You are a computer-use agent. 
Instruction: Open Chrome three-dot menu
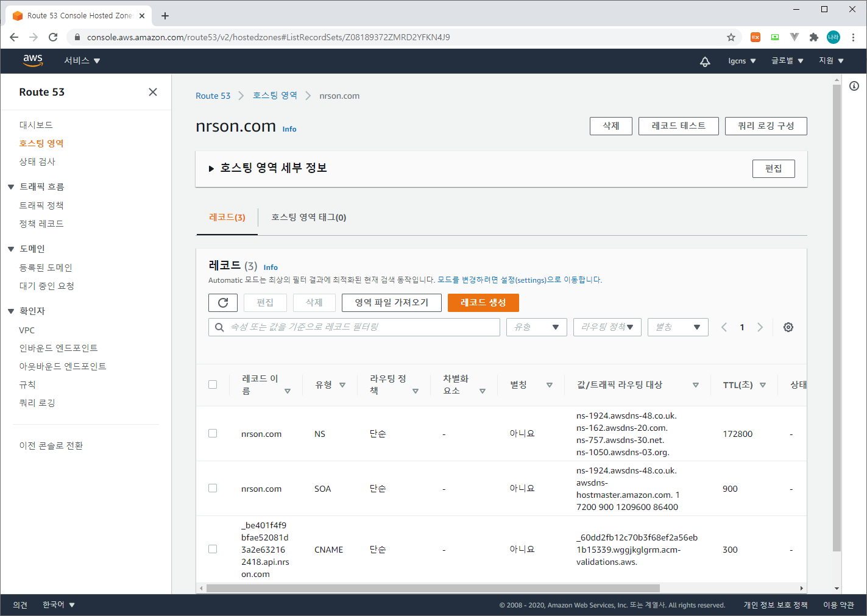[853, 37]
